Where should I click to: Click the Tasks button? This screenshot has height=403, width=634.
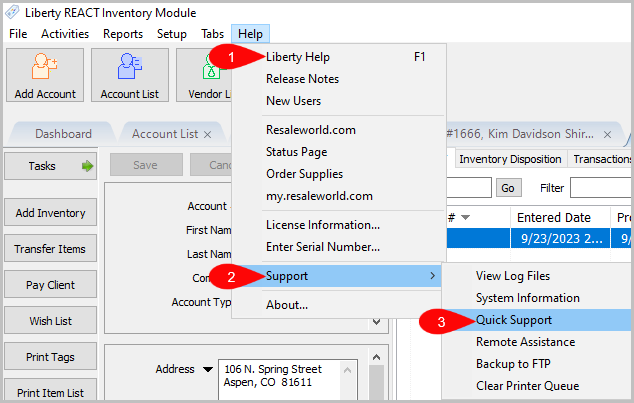[51, 166]
